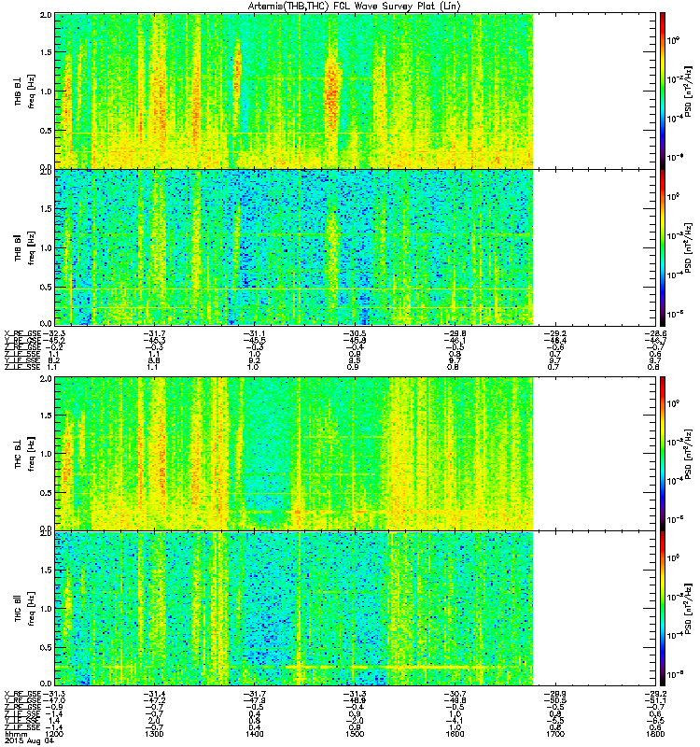Viewport: 700px width, 747px height.
Task: Click the "1400" time tick label
Action: pyautogui.click(x=255, y=734)
